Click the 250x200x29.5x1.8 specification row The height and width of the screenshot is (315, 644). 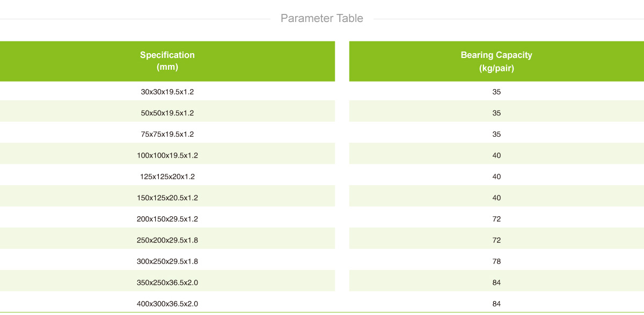[x=167, y=240]
